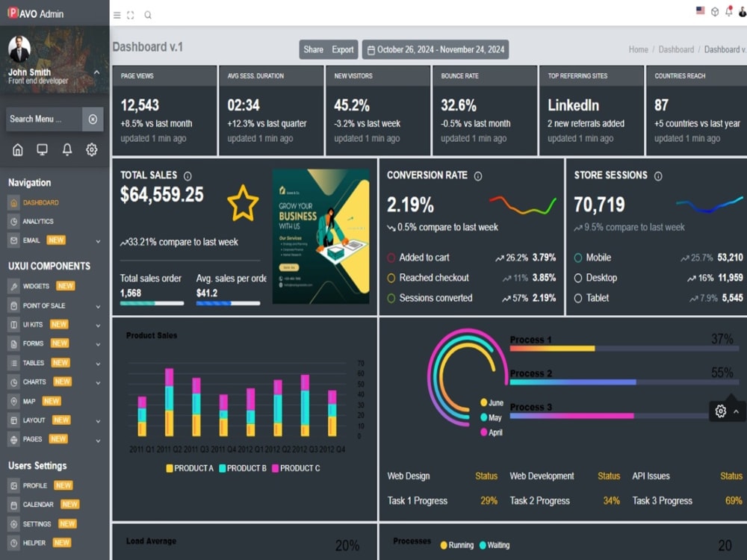Open Widgets menu item
Image resolution: width=747 pixels, height=560 pixels.
pyautogui.click(x=36, y=286)
